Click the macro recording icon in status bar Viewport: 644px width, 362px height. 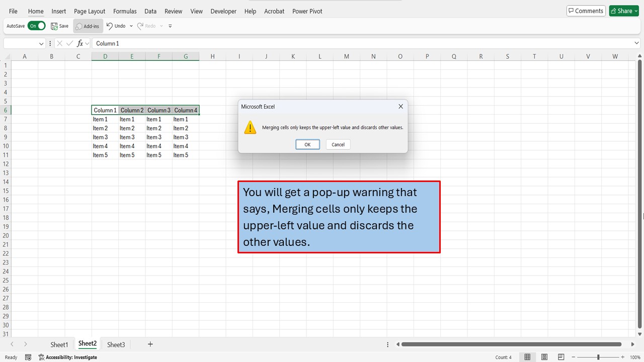[28, 357]
